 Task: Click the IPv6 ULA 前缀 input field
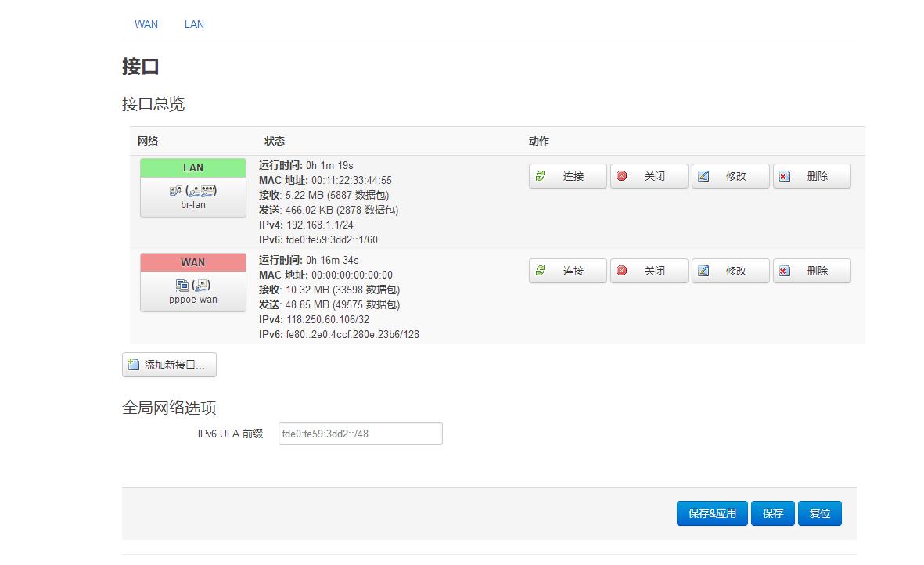coord(359,433)
